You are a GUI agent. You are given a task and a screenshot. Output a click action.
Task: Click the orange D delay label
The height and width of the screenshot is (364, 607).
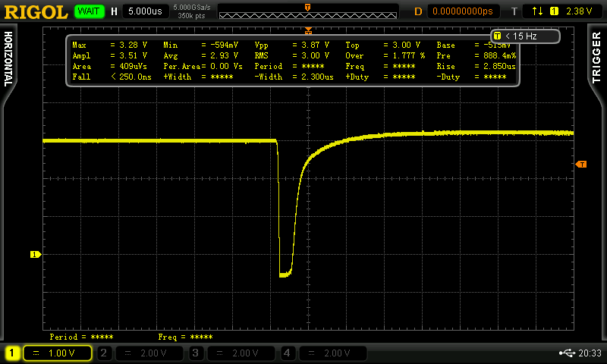tap(418, 11)
